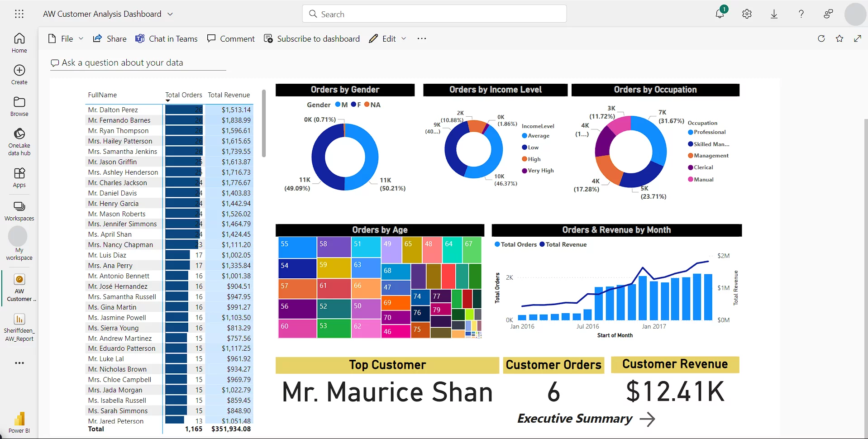Favorite this dashboard with star
Screen dimensions: 868x439
pos(839,38)
